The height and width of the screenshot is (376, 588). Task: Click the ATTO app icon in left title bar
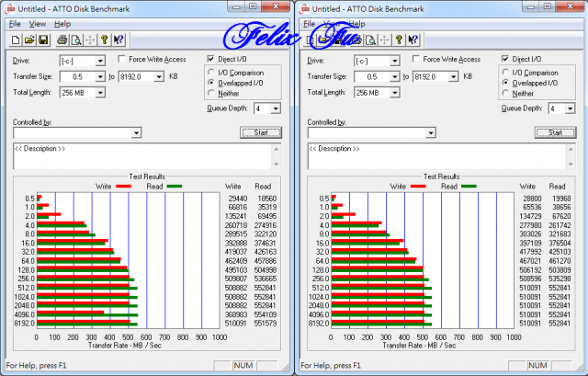pos(10,8)
